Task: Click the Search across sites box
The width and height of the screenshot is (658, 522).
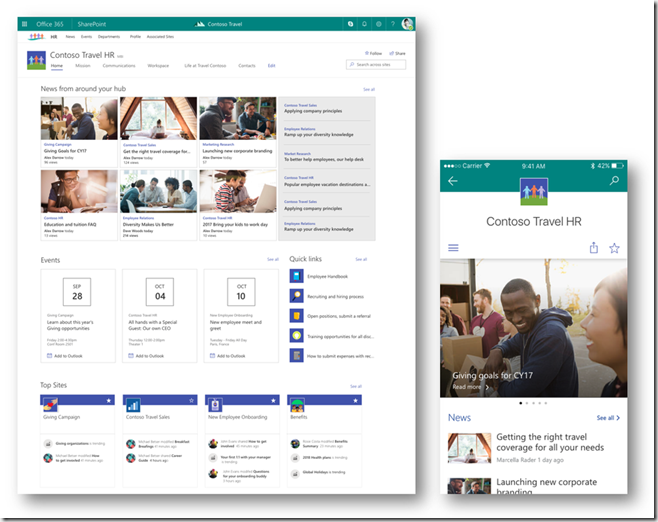Action: point(376,65)
